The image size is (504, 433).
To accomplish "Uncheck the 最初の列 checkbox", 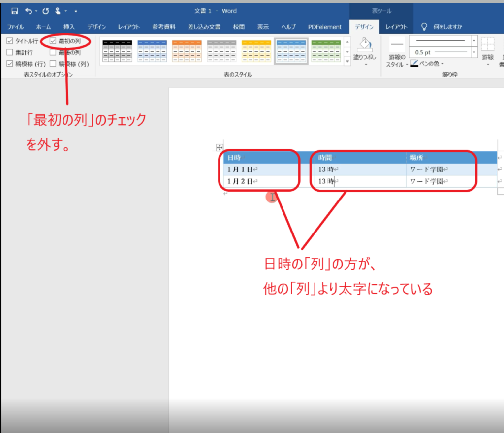I will (53, 41).
